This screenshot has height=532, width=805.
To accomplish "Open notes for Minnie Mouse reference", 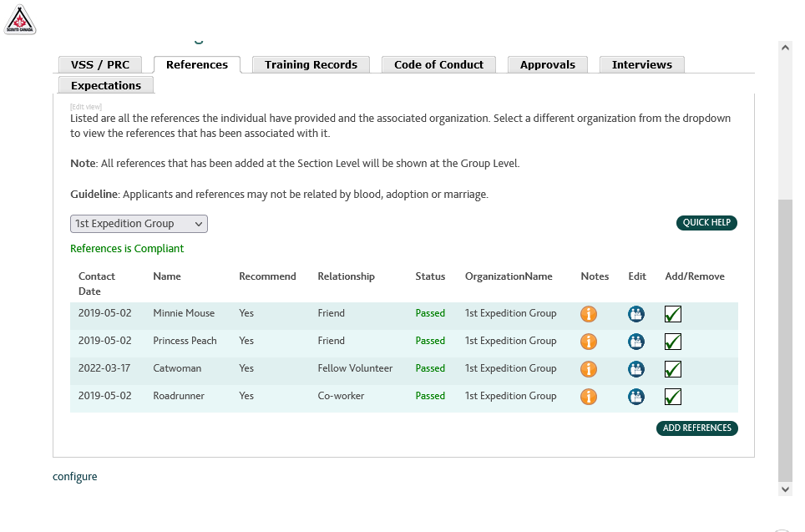I will click(x=589, y=314).
